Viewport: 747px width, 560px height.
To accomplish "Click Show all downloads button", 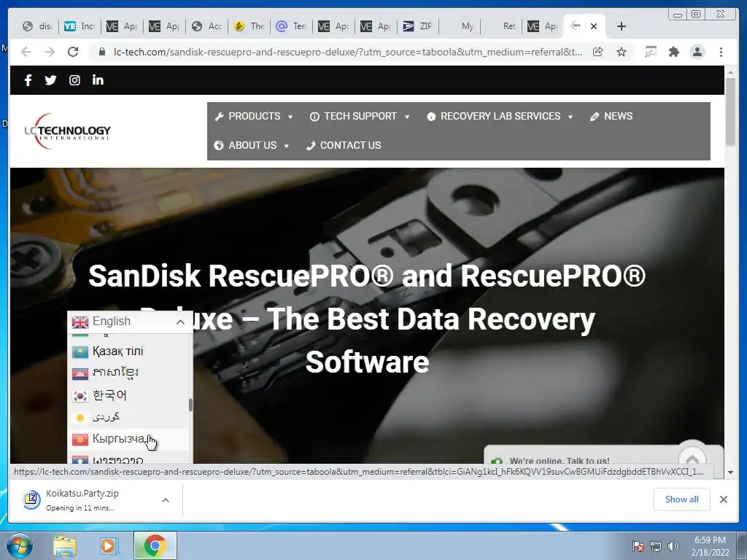I will click(682, 499).
